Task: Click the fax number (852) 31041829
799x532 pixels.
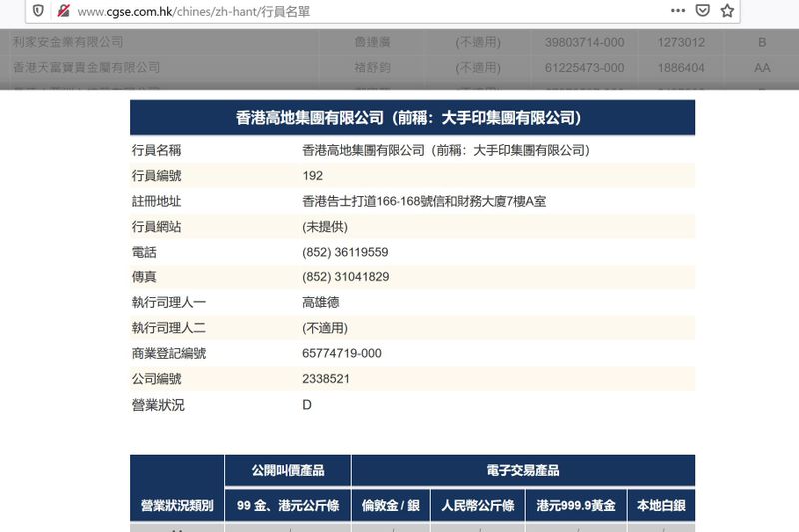Action: [345, 276]
